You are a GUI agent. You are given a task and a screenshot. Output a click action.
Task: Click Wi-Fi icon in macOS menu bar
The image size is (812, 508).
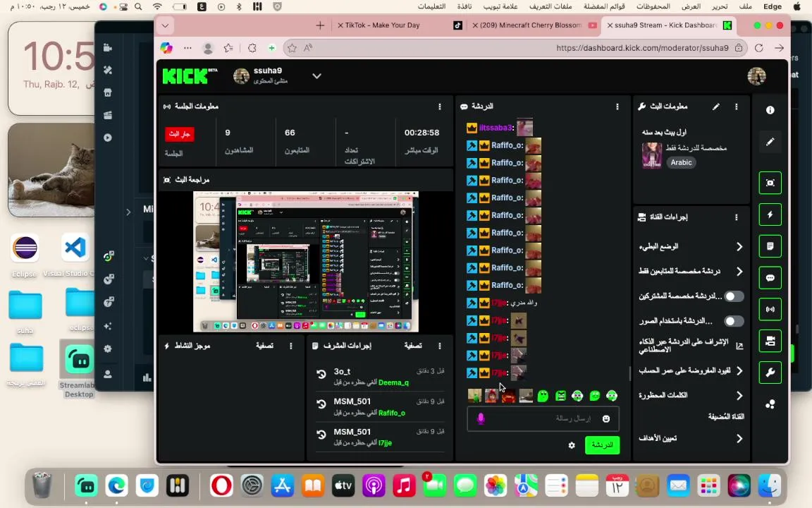point(157,7)
